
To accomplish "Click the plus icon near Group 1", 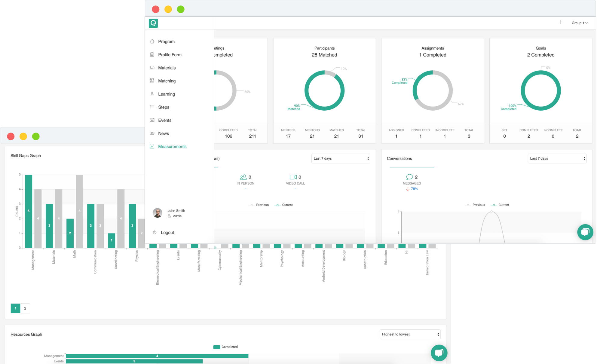I will (x=561, y=22).
